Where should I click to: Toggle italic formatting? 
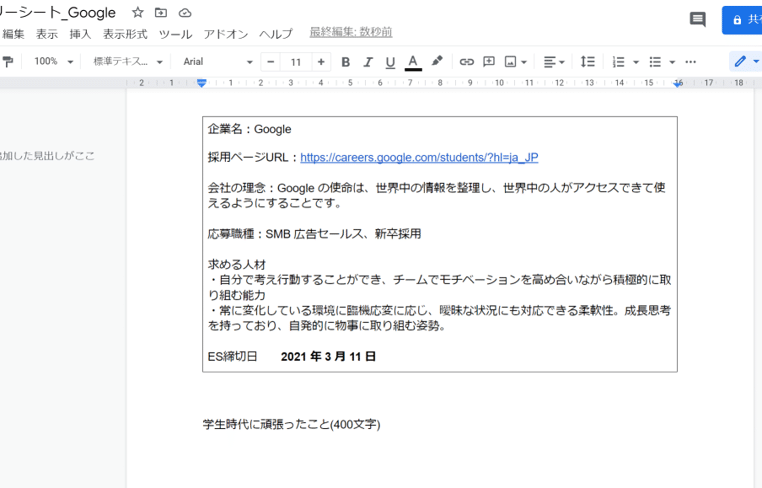click(x=368, y=62)
